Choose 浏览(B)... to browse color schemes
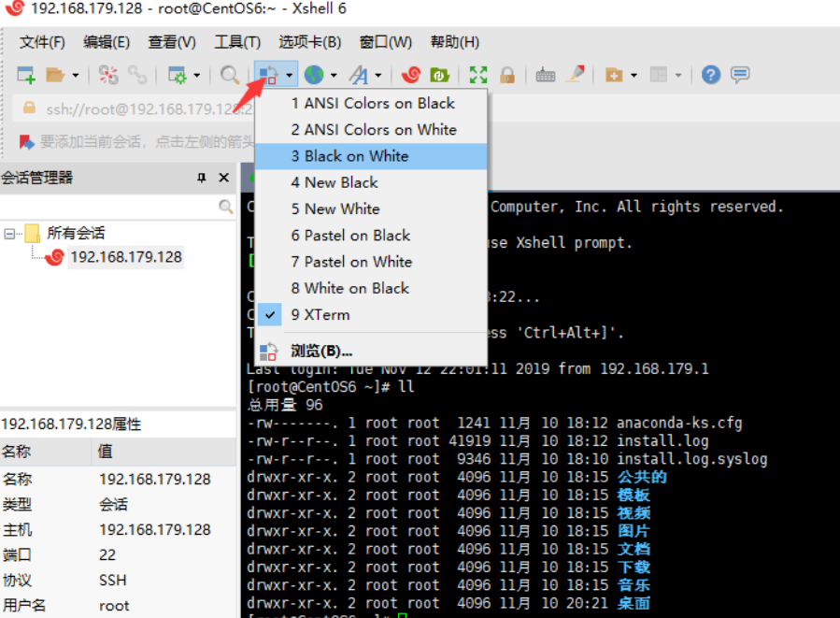This screenshot has height=618, width=840. click(x=371, y=352)
